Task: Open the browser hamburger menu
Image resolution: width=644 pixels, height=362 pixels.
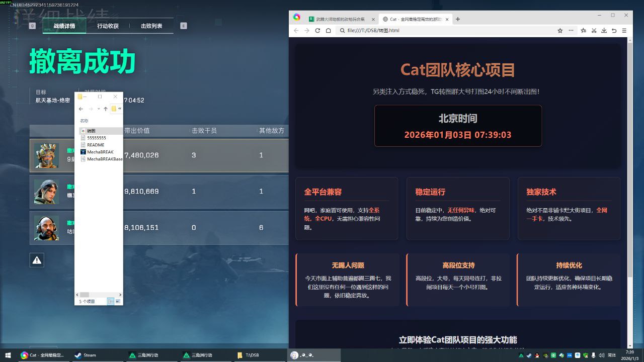Action: 624,31
